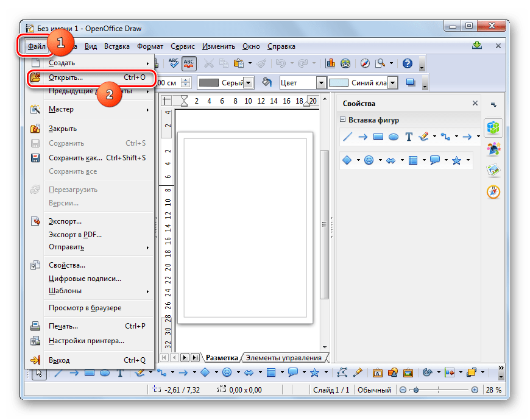Open the 'Цвет' fill type dropdown
This screenshot has height=420, width=530.
click(320, 83)
